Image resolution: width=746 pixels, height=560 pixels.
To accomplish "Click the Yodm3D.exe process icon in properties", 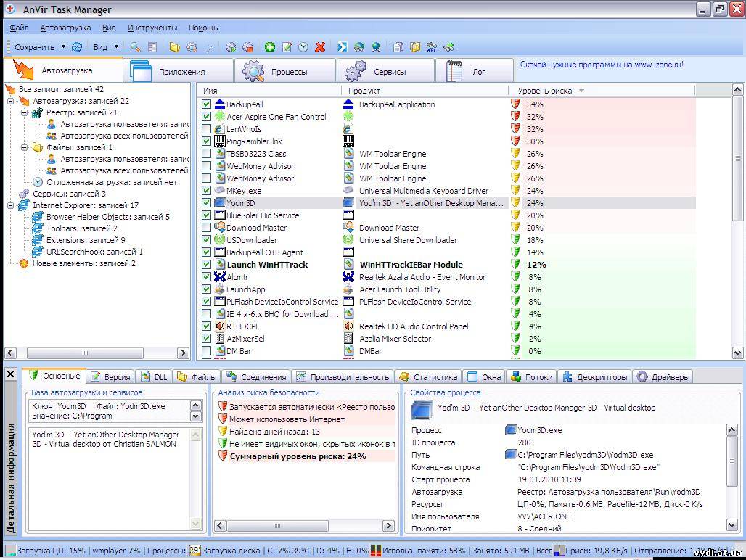I will (510, 429).
